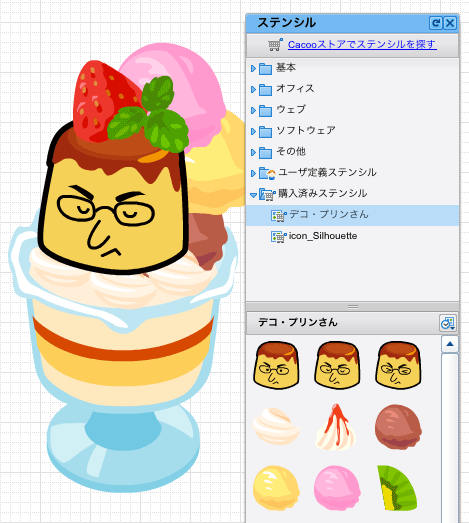Expand the ウェブ folder
Viewport: 469px width, 523px height.
pos(253,110)
